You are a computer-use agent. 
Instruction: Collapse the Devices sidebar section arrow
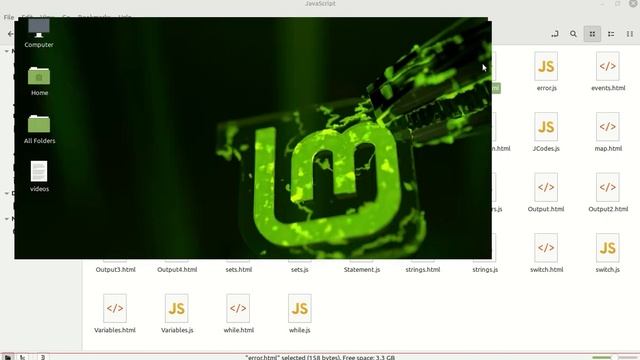(x=7, y=193)
